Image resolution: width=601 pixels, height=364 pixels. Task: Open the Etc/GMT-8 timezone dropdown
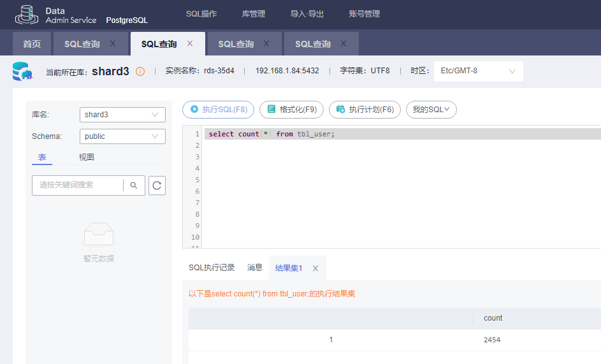(479, 71)
